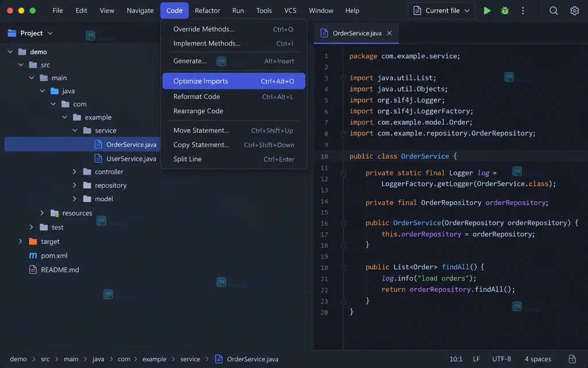The width and height of the screenshot is (588, 368).
Task: Toggle the fold marker at import line 3
Action: pyautogui.click(x=343, y=78)
